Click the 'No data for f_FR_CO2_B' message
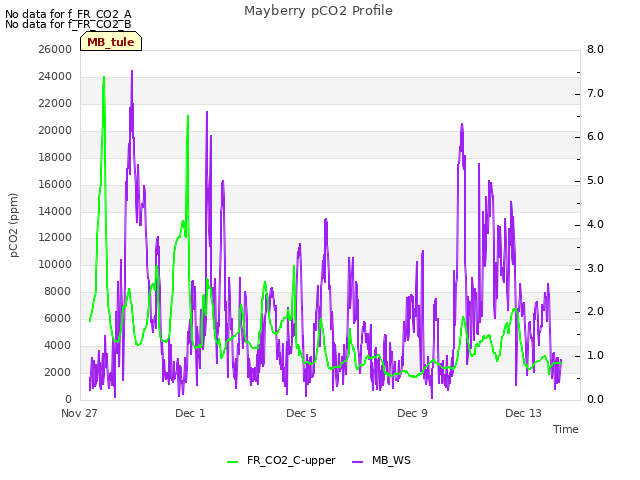The height and width of the screenshot is (480, 640). 68,24
